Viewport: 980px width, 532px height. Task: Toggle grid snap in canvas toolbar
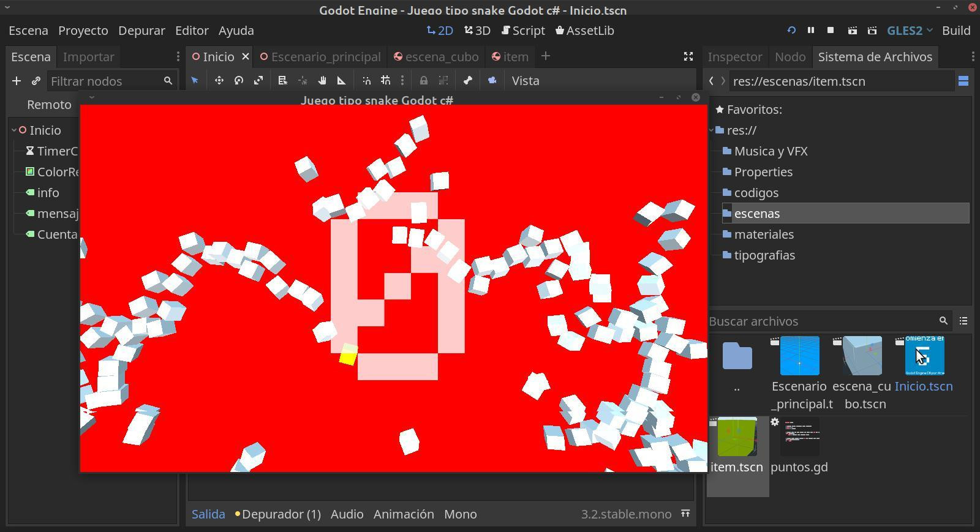coord(385,81)
